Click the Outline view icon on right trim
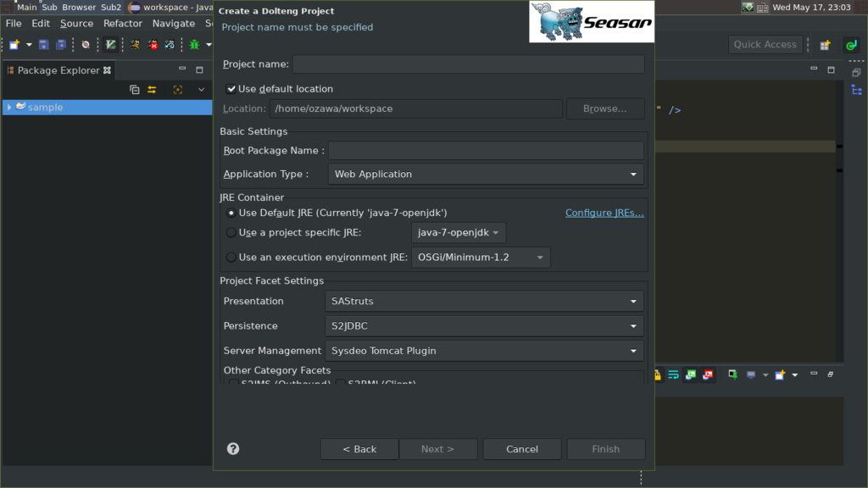The image size is (868, 488). [856, 90]
